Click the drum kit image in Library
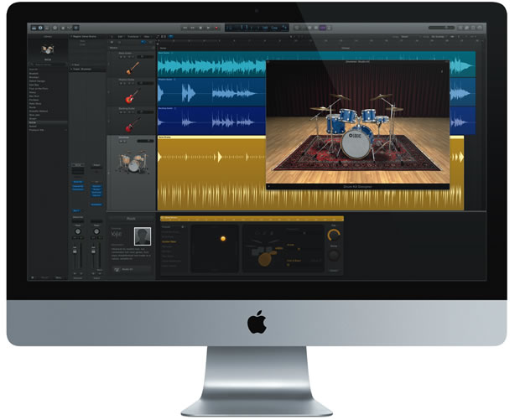Image resolution: width=520 pixels, height=420 pixels. coord(48,49)
